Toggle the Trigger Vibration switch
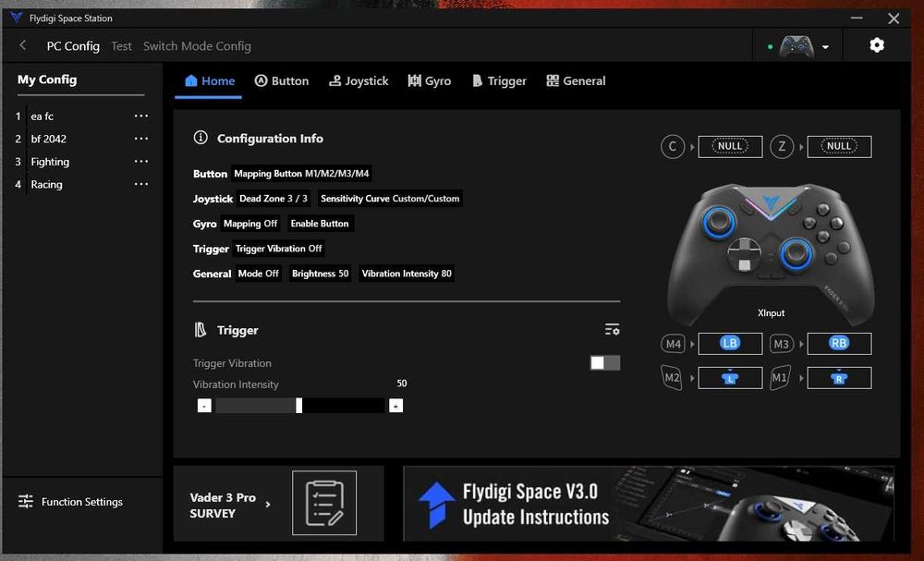The height and width of the screenshot is (561, 924). (605, 363)
